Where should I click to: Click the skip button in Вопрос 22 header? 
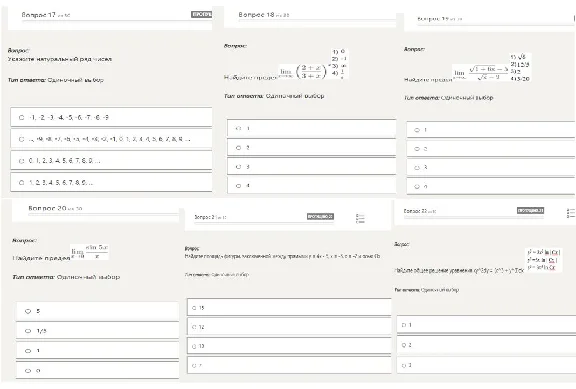[530, 210]
